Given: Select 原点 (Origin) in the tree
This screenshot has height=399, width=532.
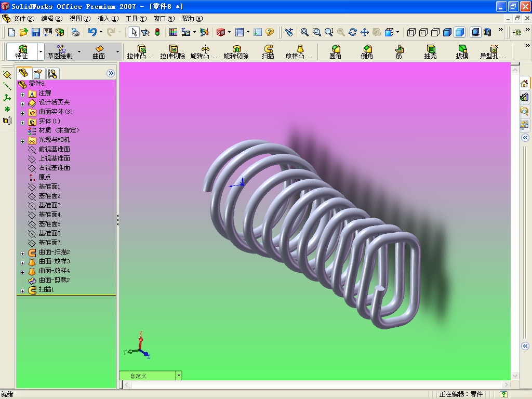Looking at the screenshot, I should coord(45,177).
